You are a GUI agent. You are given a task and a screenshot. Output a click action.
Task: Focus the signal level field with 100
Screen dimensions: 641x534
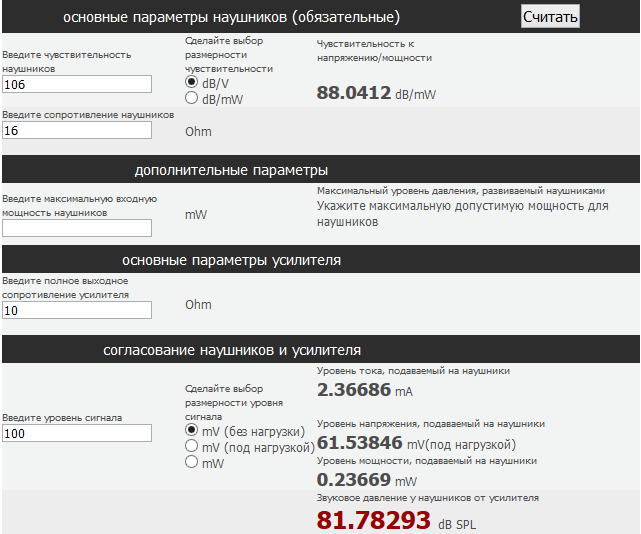[77, 433]
